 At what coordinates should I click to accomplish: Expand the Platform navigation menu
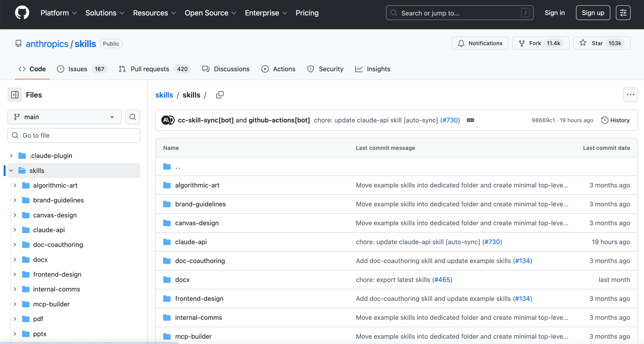pos(58,13)
